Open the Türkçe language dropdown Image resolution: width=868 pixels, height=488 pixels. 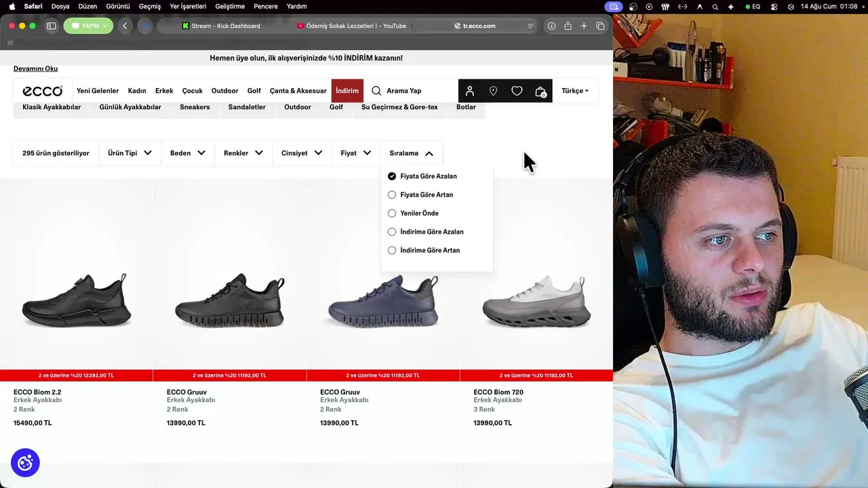pos(575,91)
